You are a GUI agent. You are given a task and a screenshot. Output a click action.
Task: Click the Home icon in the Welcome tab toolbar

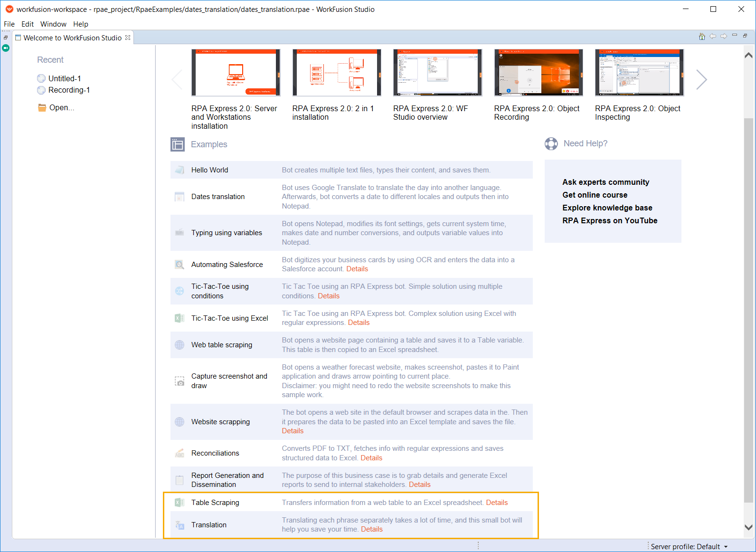(702, 37)
